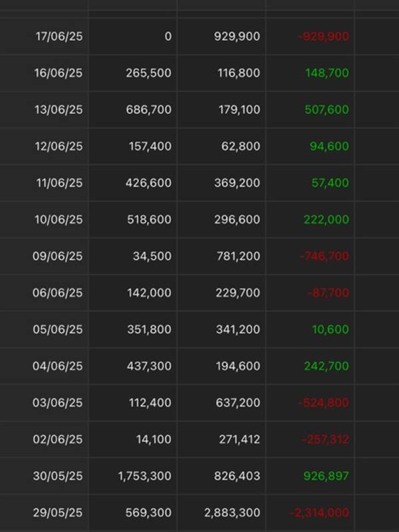Viewport: 399px width, 532px height.
Task: Click the -929,900 net value
Action: coord(324,37)
